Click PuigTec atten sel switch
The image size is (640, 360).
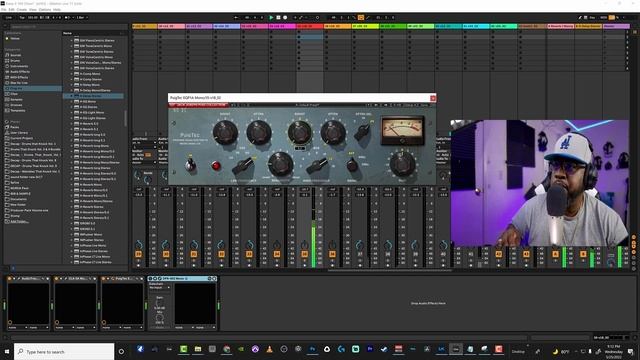[x=362, y=131]
